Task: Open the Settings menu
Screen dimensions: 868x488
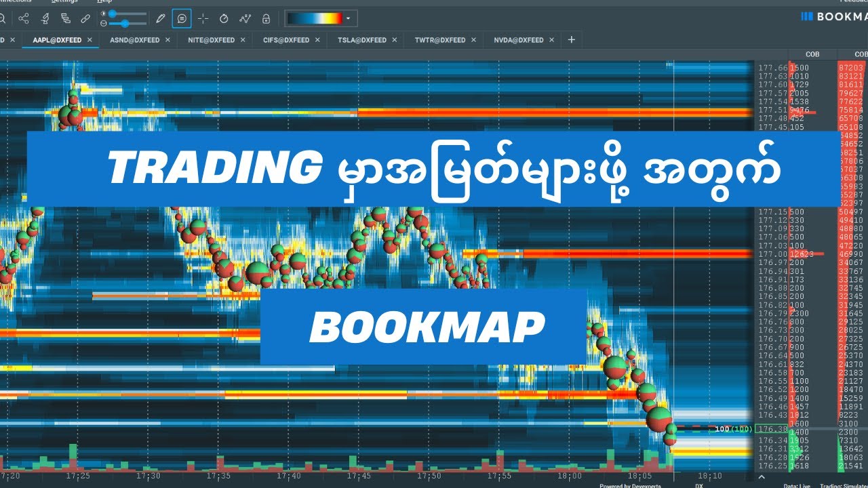Action: pos(65,1)
